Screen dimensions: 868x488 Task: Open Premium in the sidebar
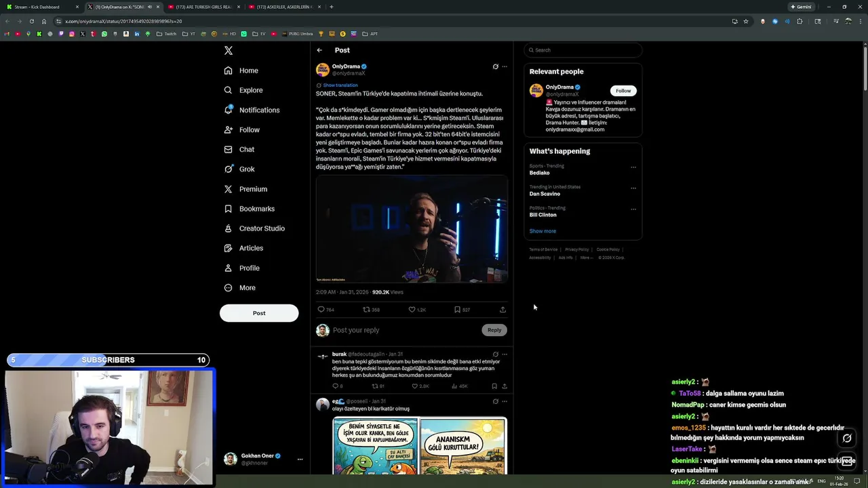tap(245, 189)
